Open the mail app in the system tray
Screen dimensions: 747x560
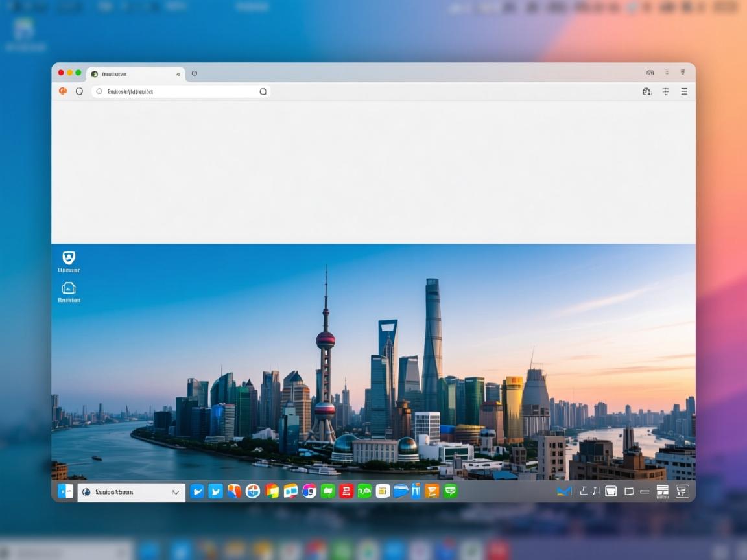(563, 491)
